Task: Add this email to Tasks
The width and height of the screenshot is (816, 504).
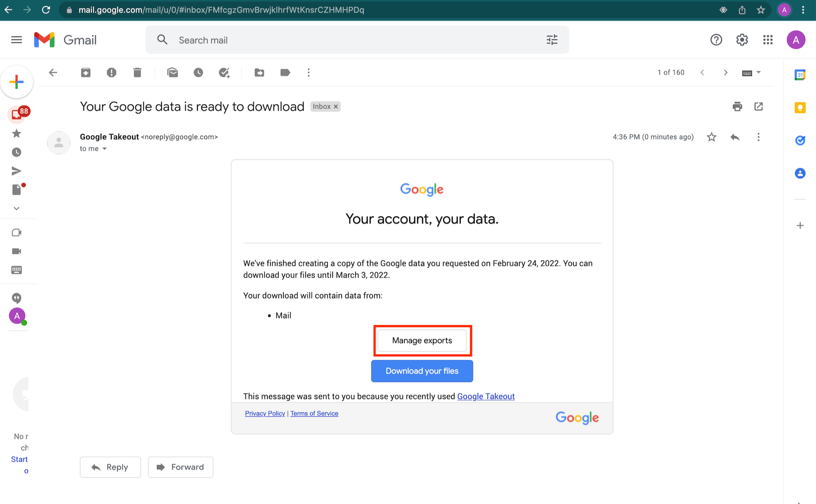Action: tap(224, 73)
